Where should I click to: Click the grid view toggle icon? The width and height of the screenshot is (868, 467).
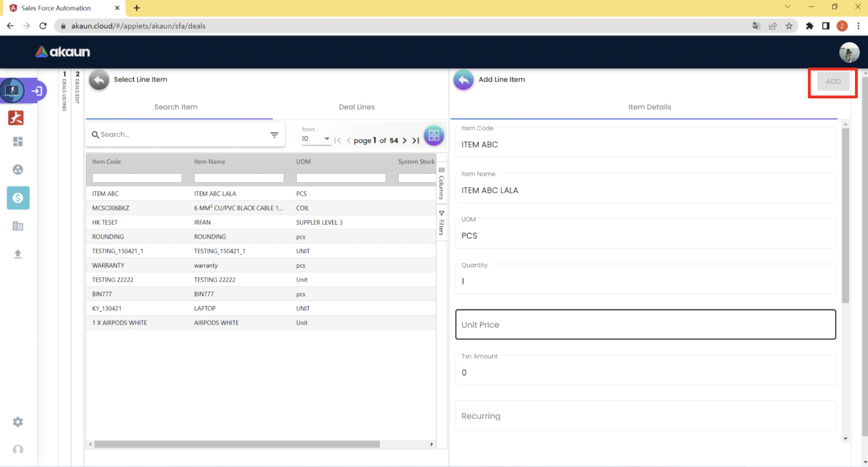(x=434, y=136)
